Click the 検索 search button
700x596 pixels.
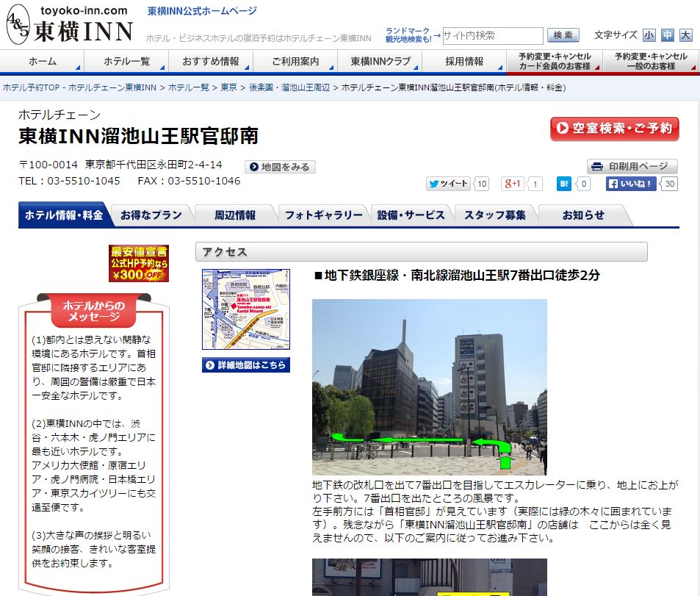(563, 35)
